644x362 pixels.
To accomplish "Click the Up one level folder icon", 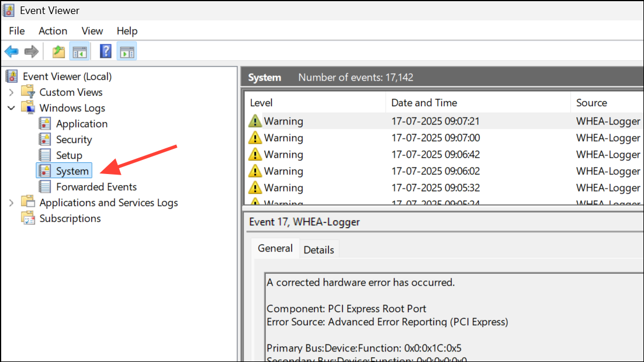I will coord(59,52).
